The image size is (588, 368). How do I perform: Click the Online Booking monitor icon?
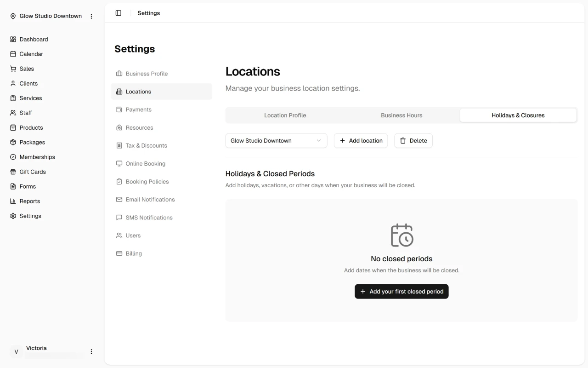(119, 163)
